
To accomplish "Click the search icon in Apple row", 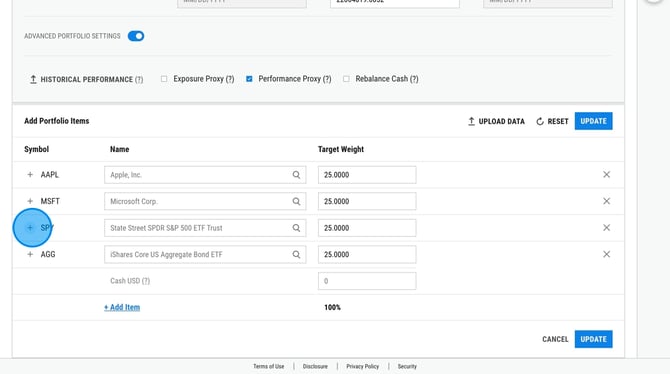I will [x=296, y=175].
